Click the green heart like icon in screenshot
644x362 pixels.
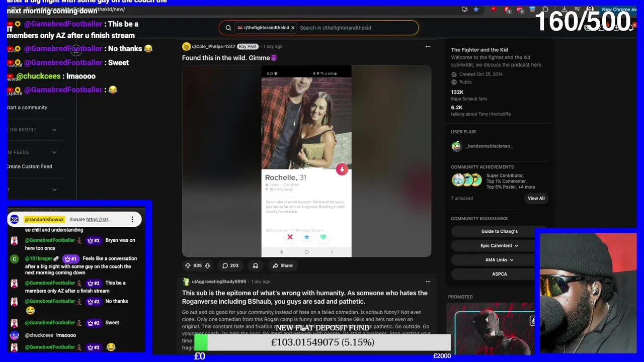pos(323,237)
